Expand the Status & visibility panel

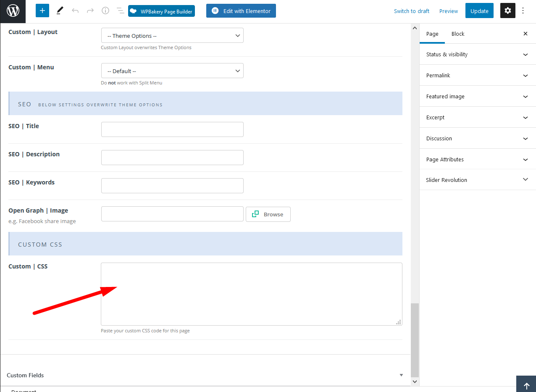tap(477, 54)
